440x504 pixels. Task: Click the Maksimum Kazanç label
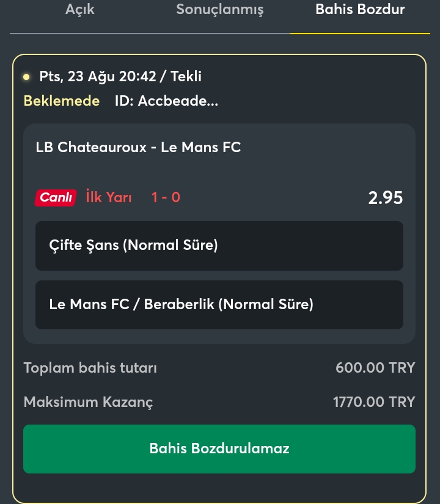[89, 403]
